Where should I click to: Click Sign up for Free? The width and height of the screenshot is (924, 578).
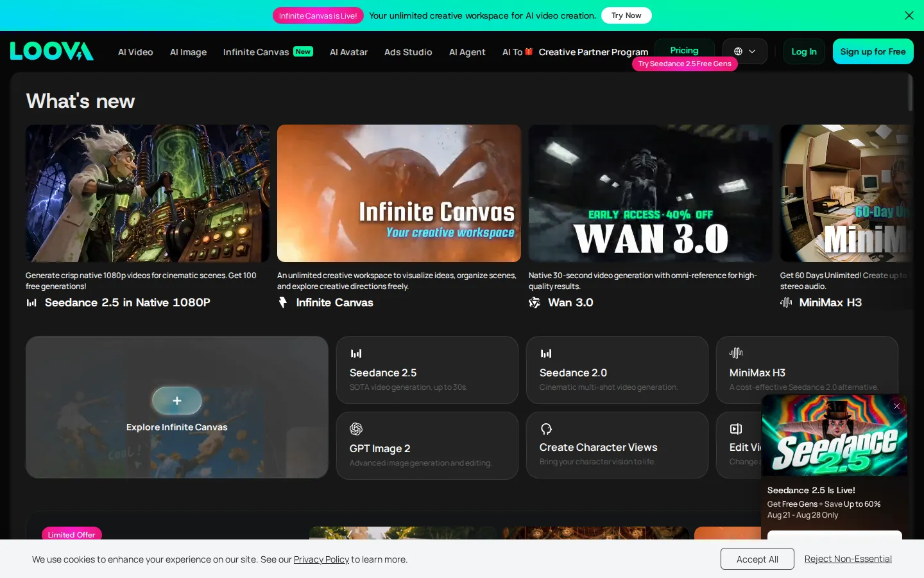[873, 51]
